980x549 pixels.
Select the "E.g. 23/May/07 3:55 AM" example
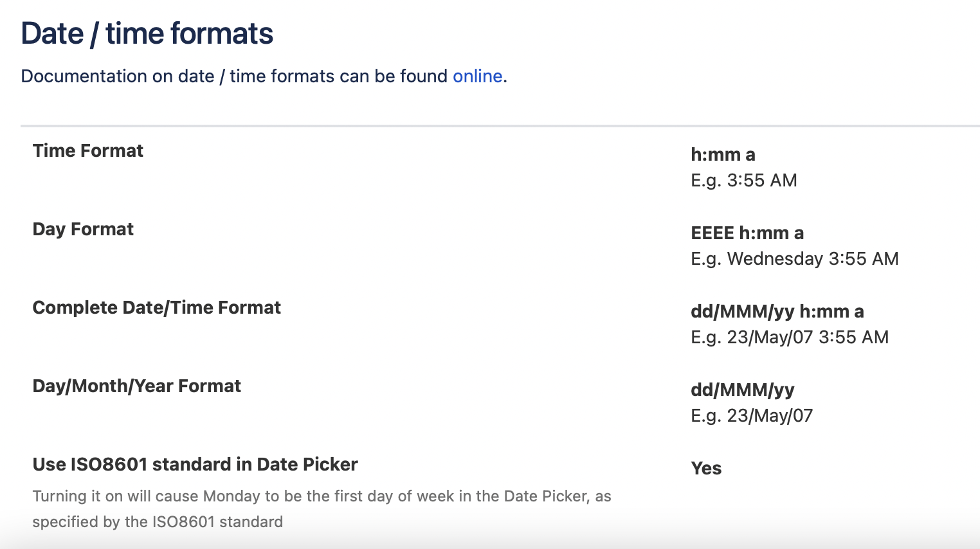(790, 337)
